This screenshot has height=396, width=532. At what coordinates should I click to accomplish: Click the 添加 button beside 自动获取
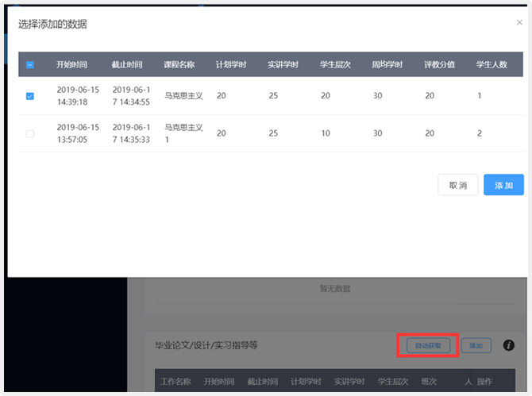tap(476, 345)
